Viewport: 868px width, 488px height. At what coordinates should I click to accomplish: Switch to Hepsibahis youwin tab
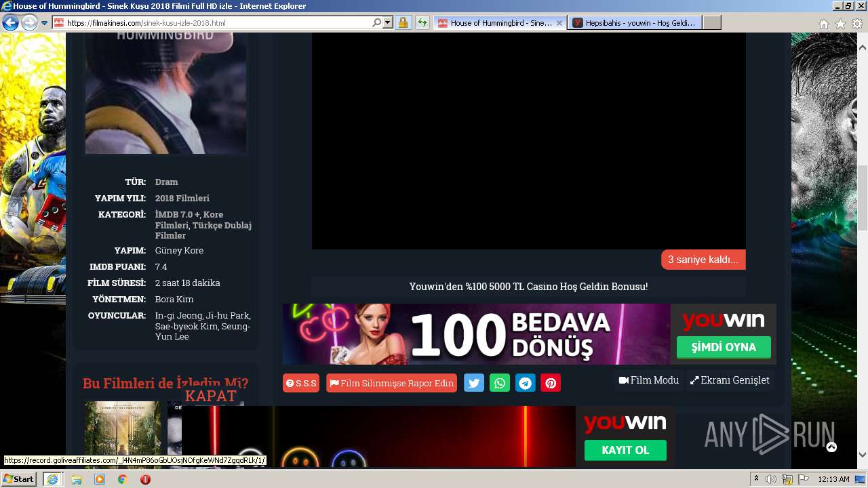coord(635,23)
